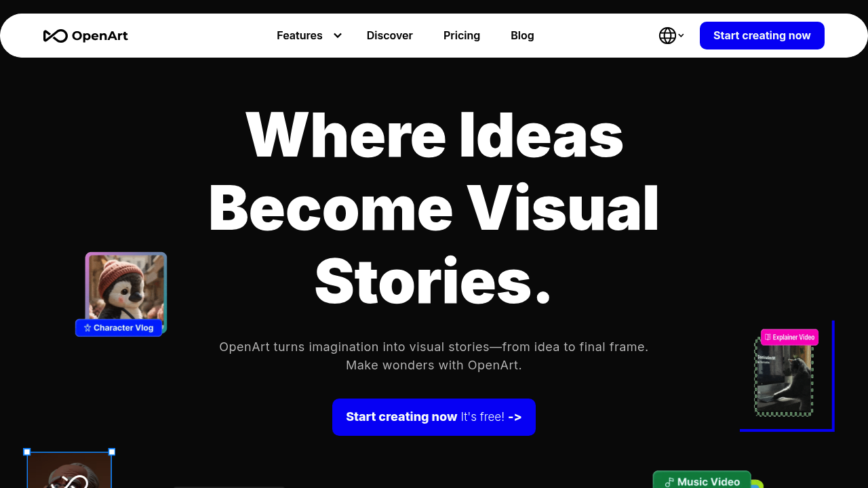868x488 pixels.
Task: Open the selected image thumbnail at bottom left
Action: [x=69, y=470]
